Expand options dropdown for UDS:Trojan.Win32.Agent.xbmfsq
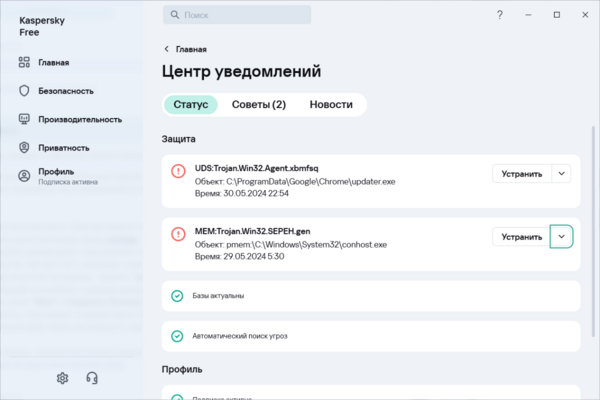This screenshot has width=600, height=400. tap(561, 174)
